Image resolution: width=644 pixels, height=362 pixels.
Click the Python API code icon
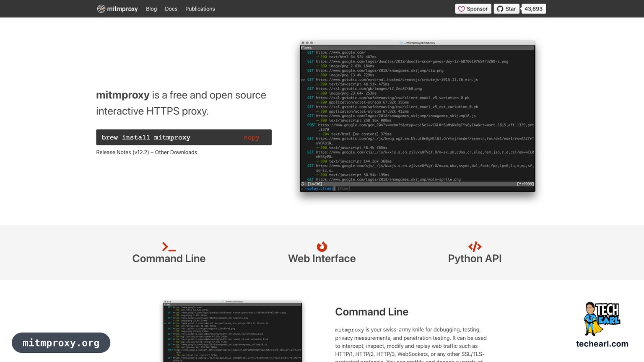coord(475,246)
